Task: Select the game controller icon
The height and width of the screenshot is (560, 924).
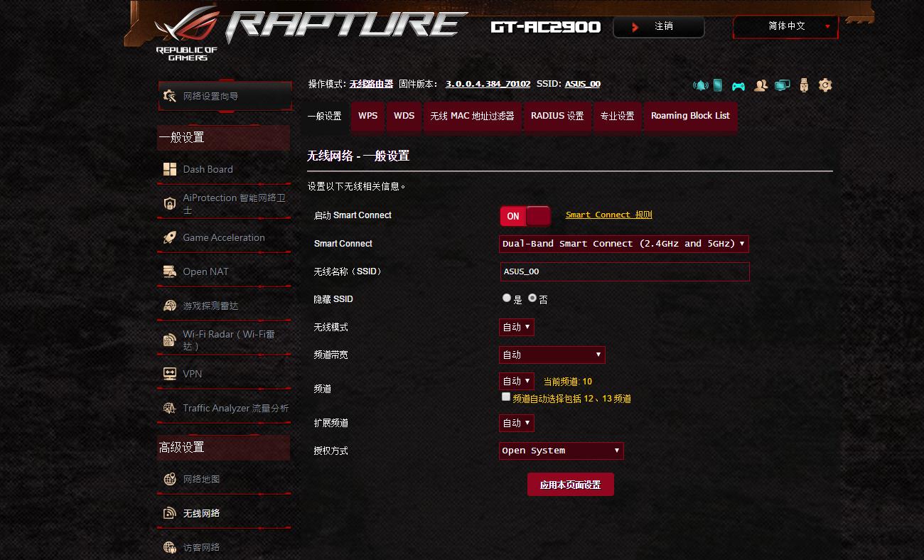Action: coord(738,85)
